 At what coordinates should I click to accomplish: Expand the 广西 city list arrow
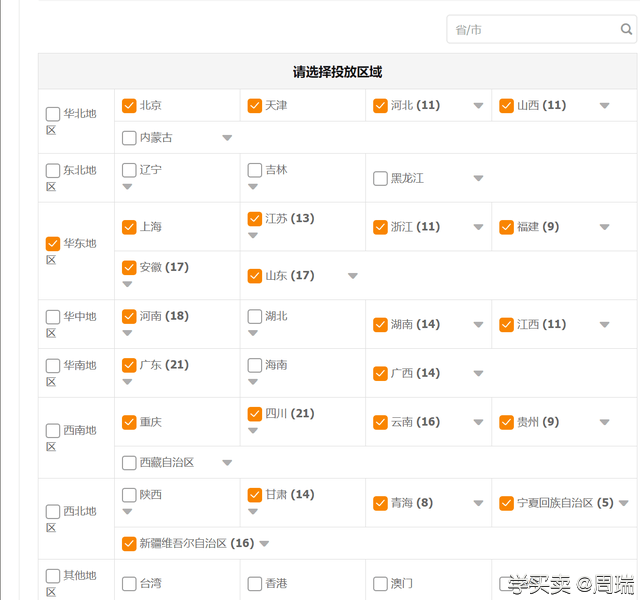(x=478, y=373)
